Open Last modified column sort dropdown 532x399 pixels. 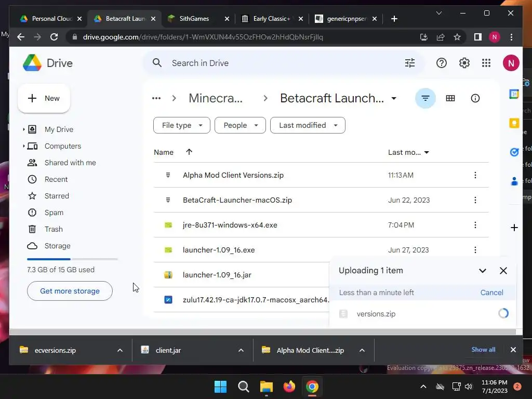(427, 152)
